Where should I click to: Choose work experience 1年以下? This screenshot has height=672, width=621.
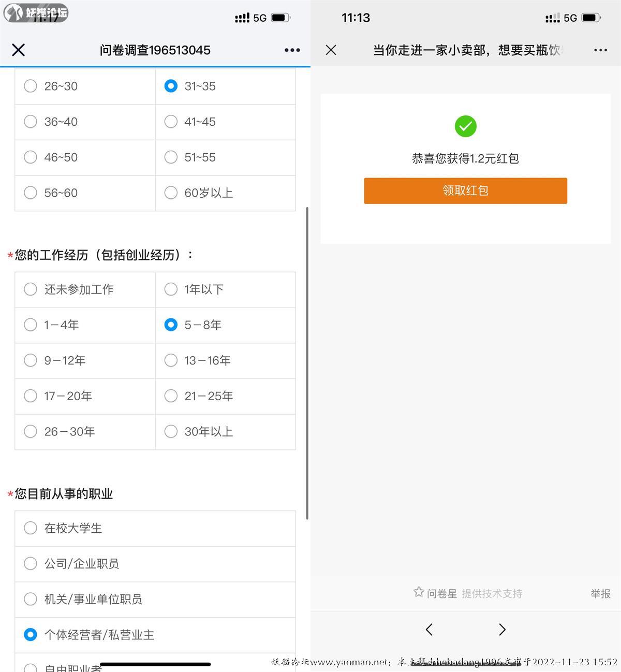click(x=226, y=289)
